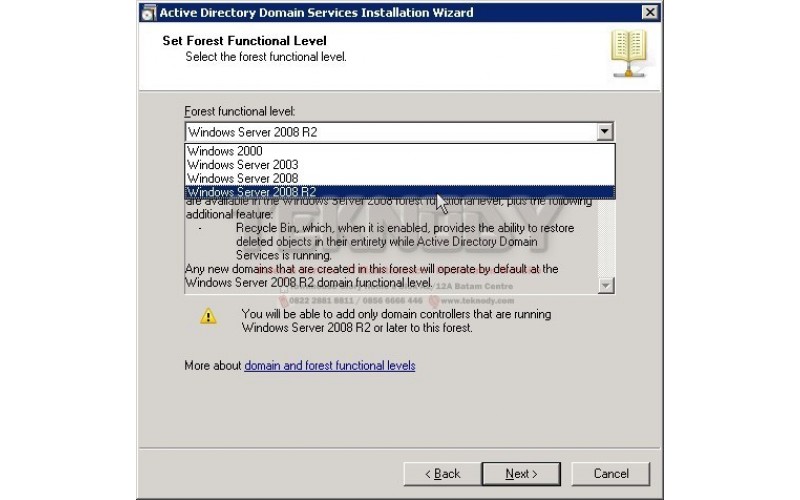The height and width of the screenshot is (500, 800).
Task: Open the Forest functional level dropdown arrow
Action: [605, 132]
